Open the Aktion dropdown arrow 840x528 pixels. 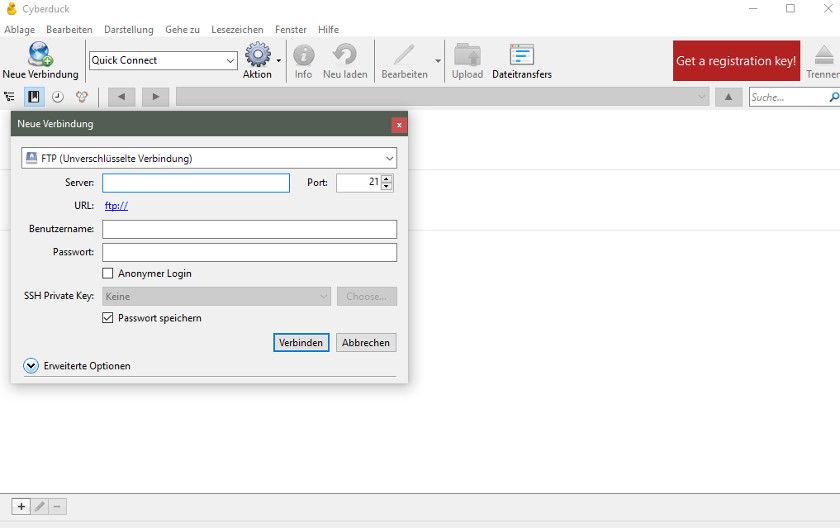click(279, 61)
